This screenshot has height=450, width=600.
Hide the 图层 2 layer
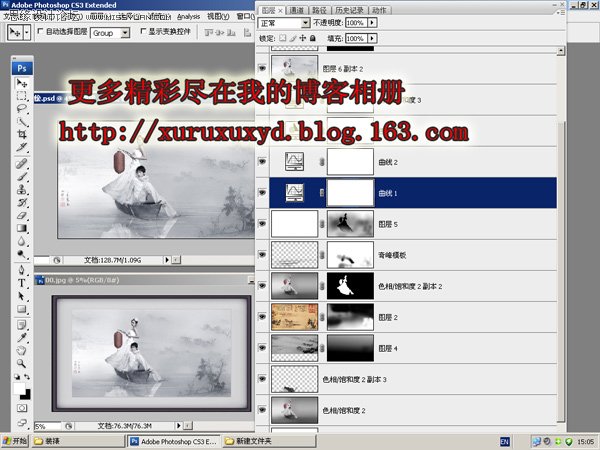[x=262, y=316]
